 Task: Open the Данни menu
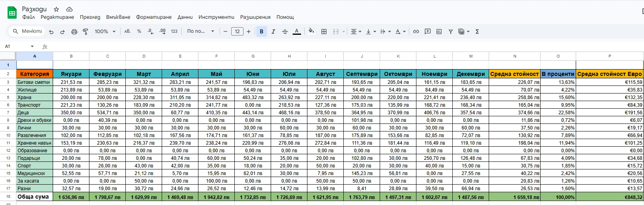pos(185,17)
